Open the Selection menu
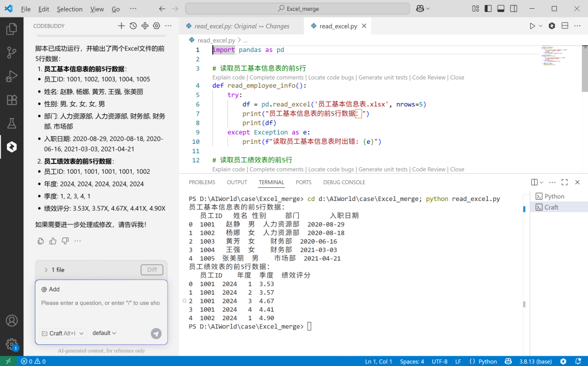Image resolution: width=588 pixels, height=366 pixels. pyautogui.click(x=70, y=9)
